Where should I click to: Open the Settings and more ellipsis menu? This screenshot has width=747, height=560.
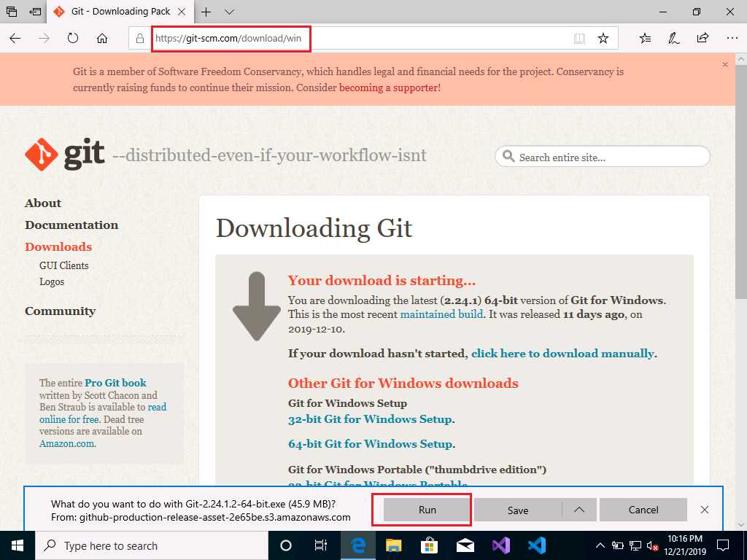[732, 38]
